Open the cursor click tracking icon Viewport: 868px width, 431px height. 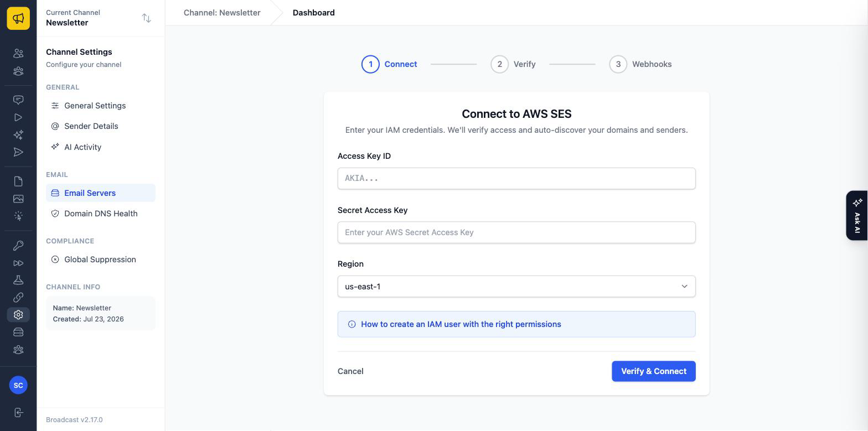pos(18,216)
